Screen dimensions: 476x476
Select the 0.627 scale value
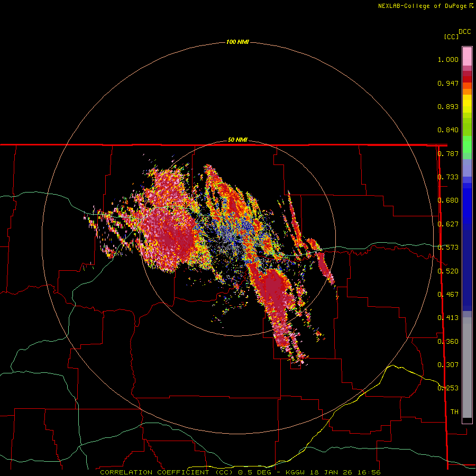pos(448,224)
